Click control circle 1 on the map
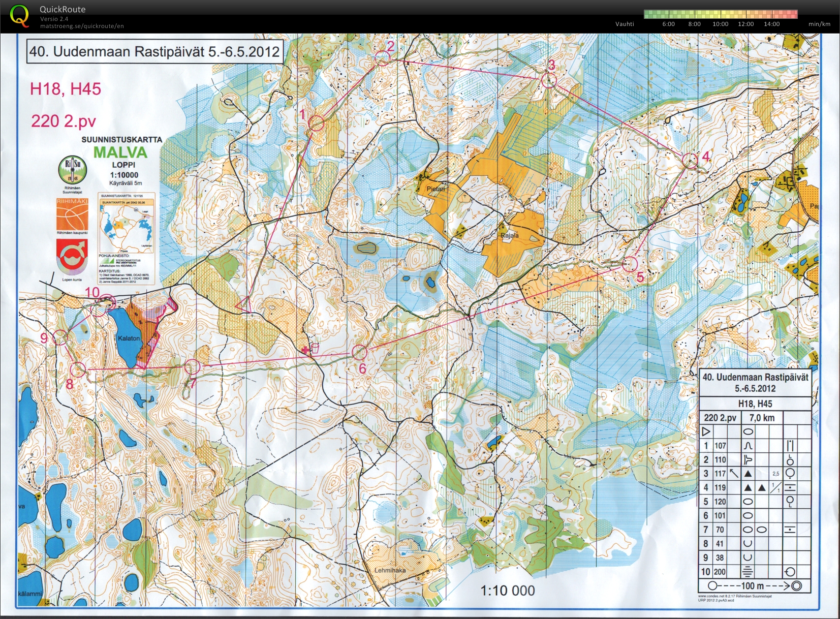 316,123
